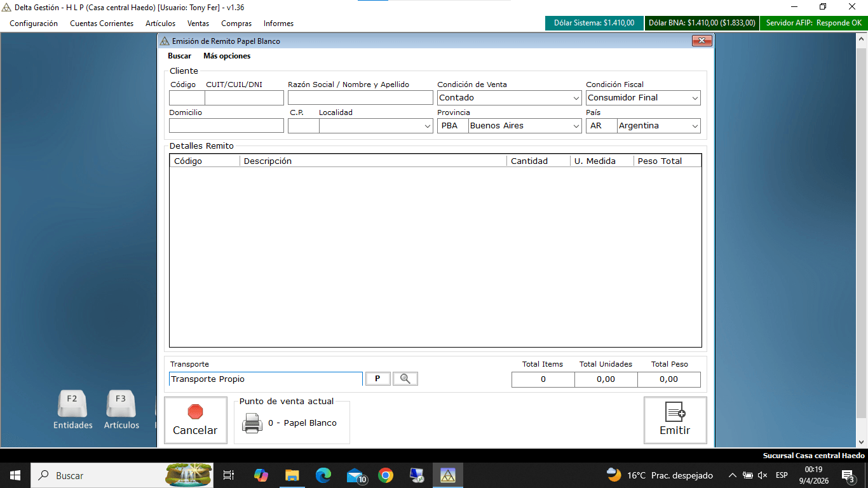Click the Código column header in Detalles

(x=205, y=161)
